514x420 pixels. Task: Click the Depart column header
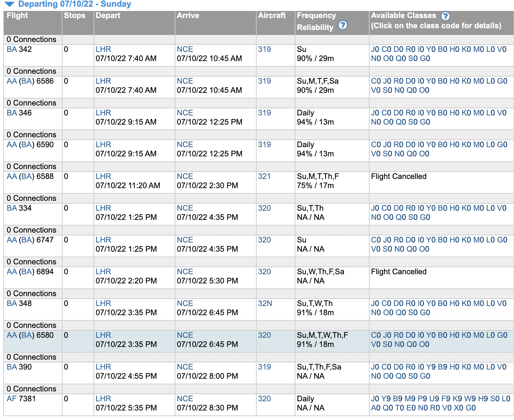coord(108,16)
